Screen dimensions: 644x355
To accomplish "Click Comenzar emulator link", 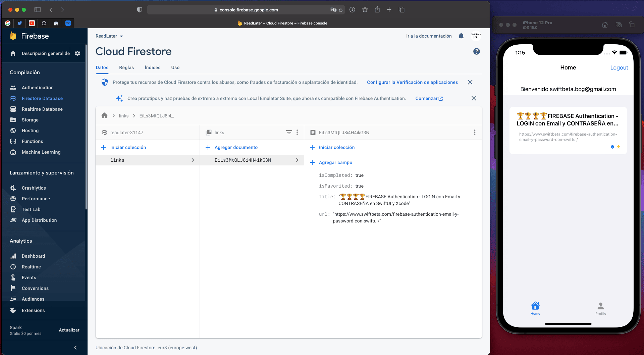I will [429, 98].
